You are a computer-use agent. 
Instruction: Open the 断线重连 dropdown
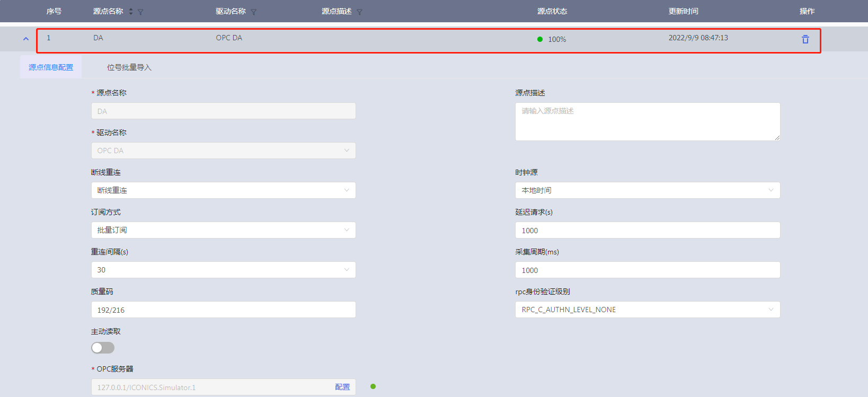point(223,190)
